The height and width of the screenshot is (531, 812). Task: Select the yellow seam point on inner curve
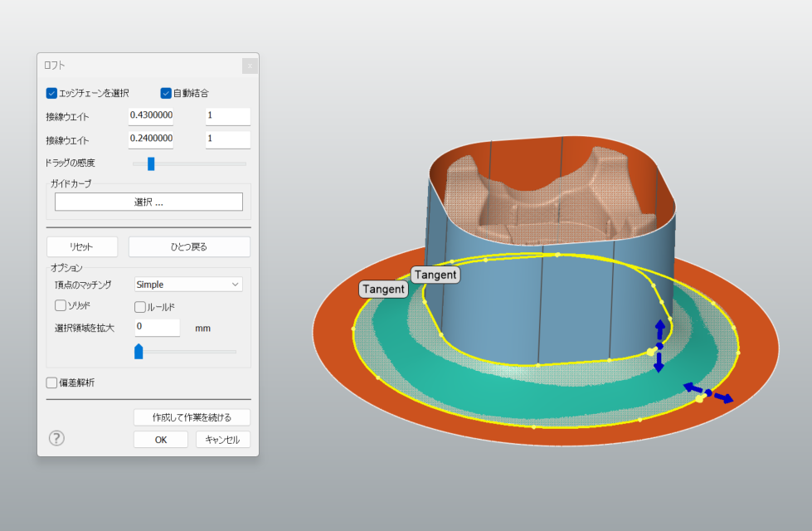(650, 353)
